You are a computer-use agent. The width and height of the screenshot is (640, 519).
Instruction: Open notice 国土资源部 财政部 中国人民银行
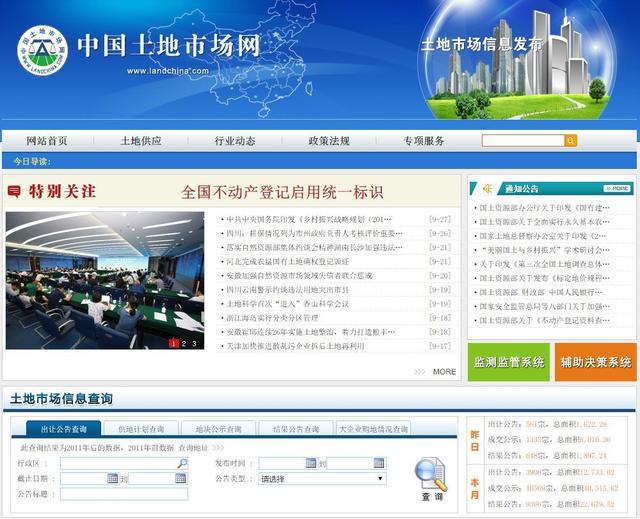click(x=540, y=292)
